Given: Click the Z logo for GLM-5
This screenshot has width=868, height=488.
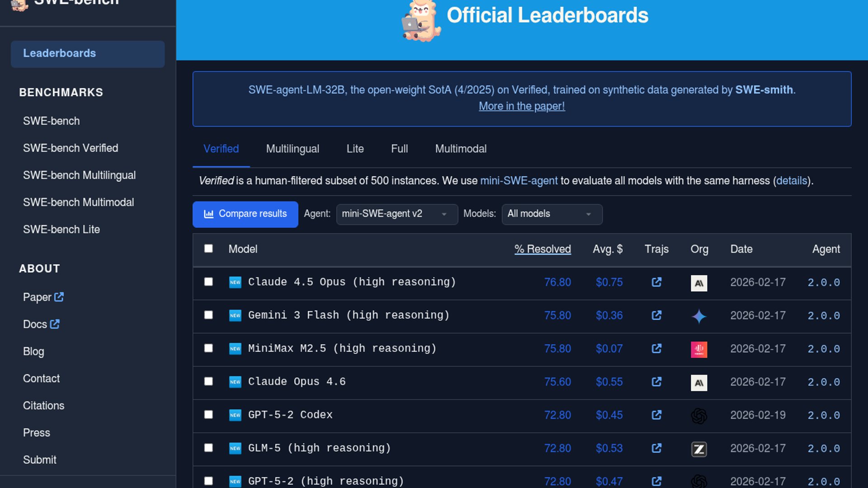Looking at the screenshot, I should pyautogui.click(x=699, y=449).
